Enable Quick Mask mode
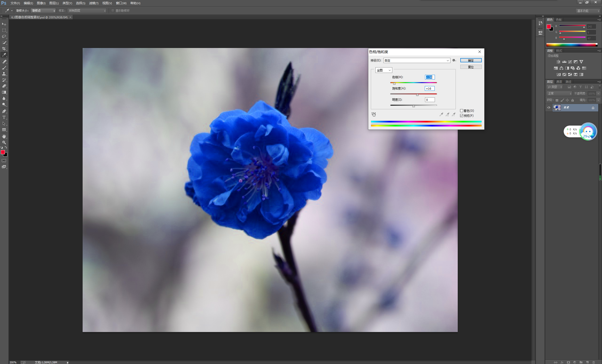The height and width of the screenshot is (364, 602). point(4,161)
